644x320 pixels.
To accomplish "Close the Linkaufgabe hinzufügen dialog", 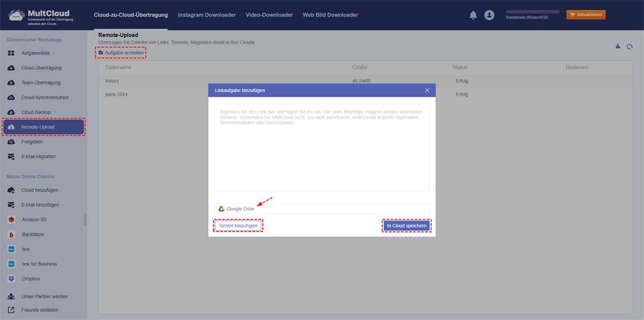I will point(427,90).
